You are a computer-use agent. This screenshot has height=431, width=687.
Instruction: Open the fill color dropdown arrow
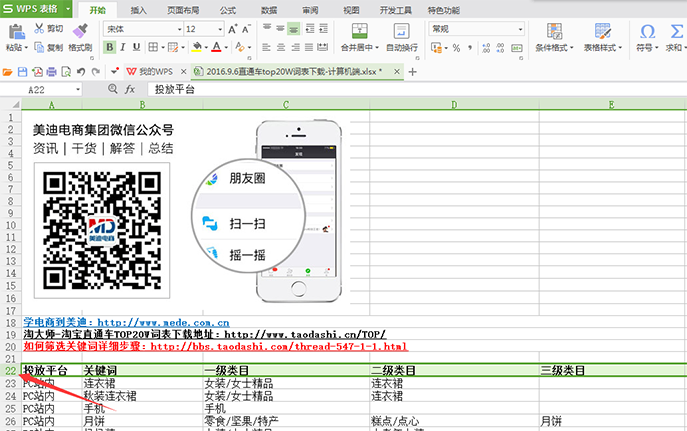206,47
